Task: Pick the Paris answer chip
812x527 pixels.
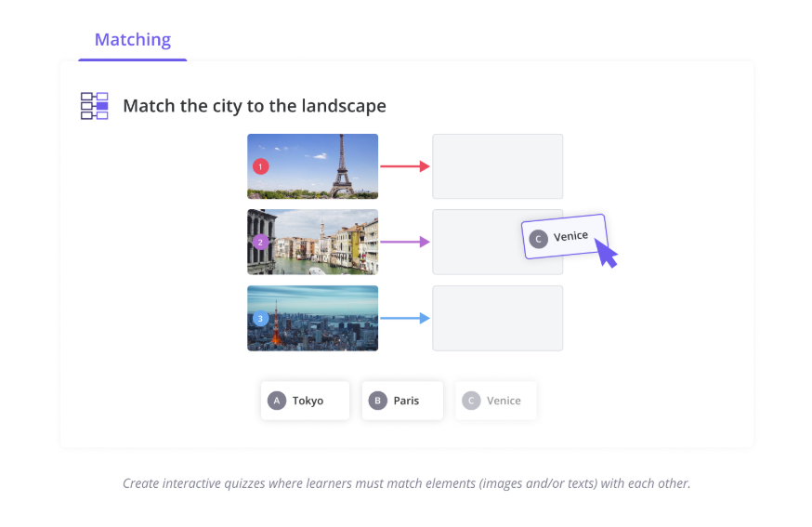Action: pos(402,401)
